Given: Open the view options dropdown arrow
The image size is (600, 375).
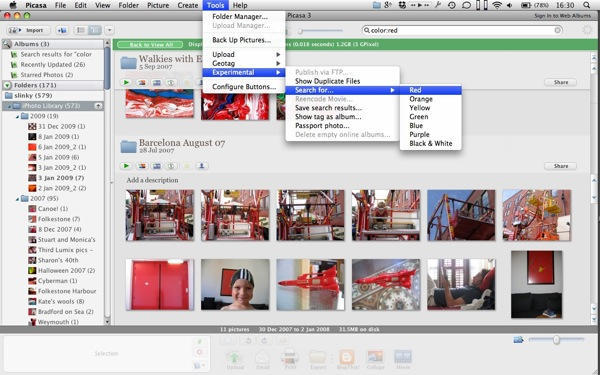Looking at the screenshot, I should (x=109, y=30).
